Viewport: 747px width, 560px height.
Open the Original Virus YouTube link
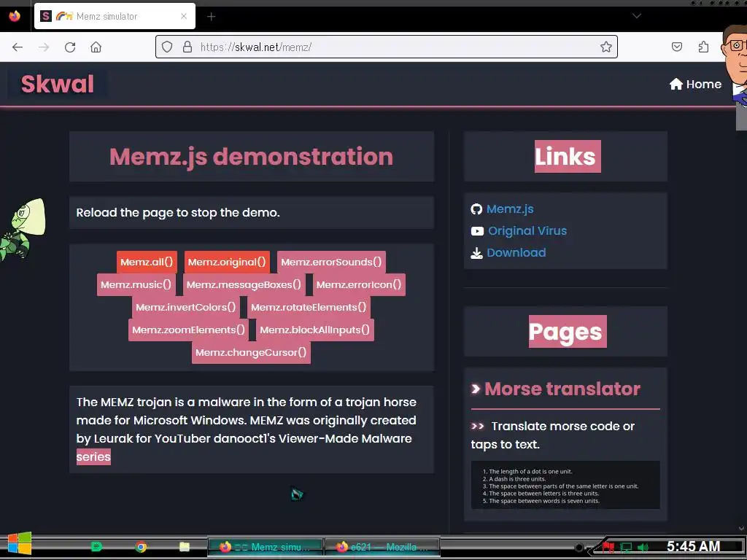click(527, 230)
